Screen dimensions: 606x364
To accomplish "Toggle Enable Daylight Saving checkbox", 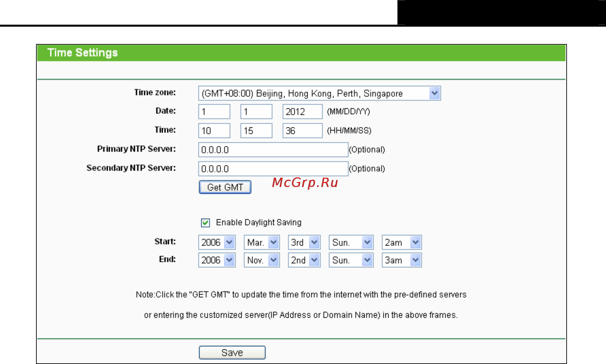I will point(206,223).
